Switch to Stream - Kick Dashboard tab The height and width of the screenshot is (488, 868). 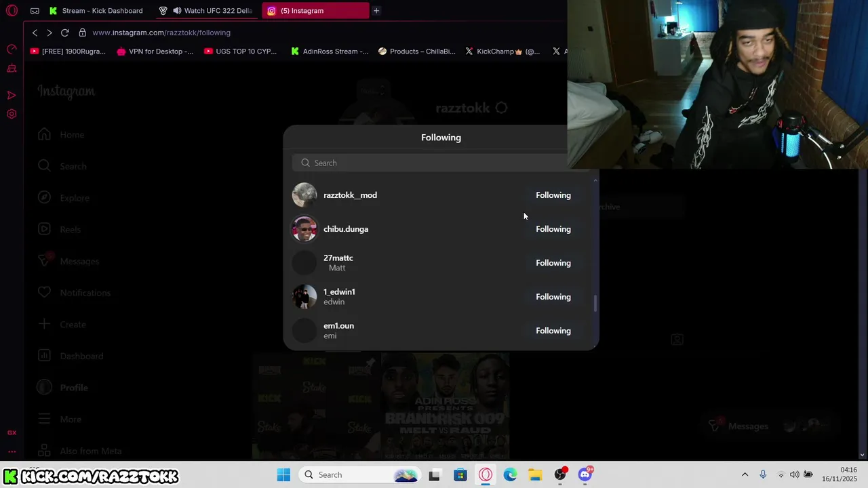pyautogui.click(x=95, y=11)
